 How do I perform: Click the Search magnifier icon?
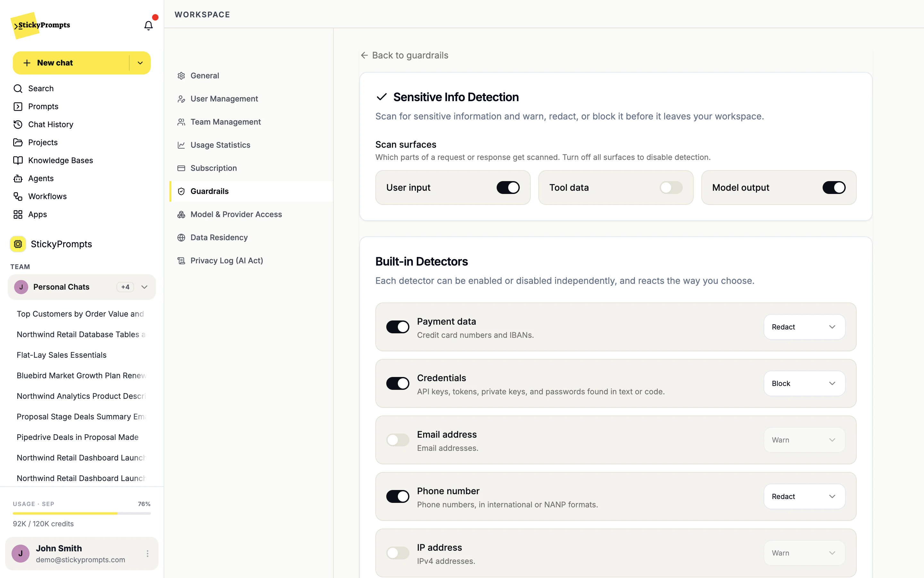coord(18,89)
